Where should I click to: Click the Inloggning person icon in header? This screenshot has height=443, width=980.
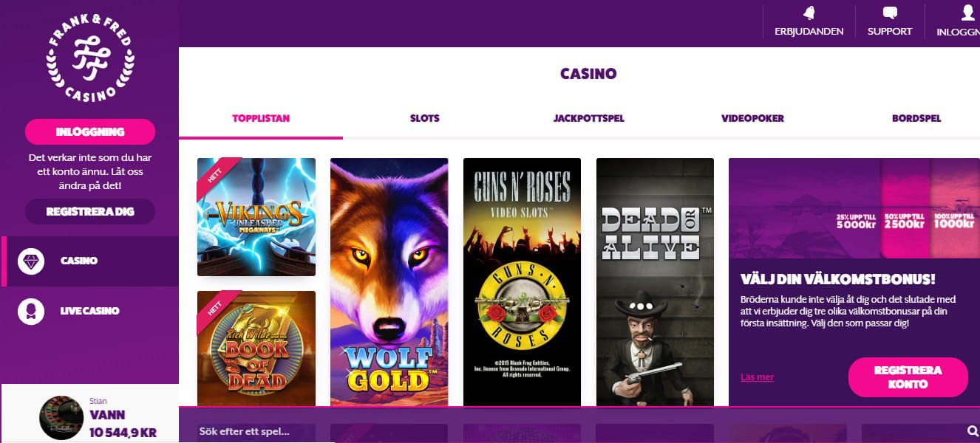tap(967, 12)
